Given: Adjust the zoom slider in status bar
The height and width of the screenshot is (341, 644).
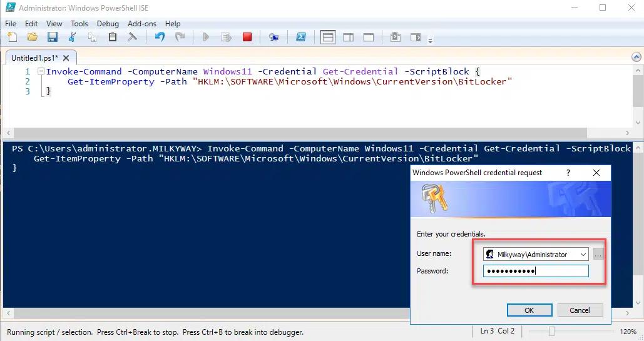Looking at the screenshot, I should (x=551, y=331).
